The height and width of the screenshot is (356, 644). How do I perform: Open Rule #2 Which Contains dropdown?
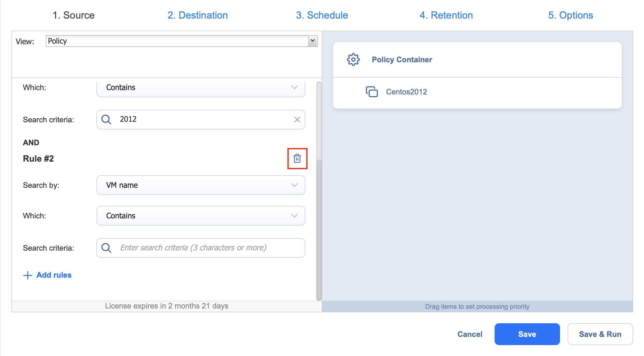294,216
